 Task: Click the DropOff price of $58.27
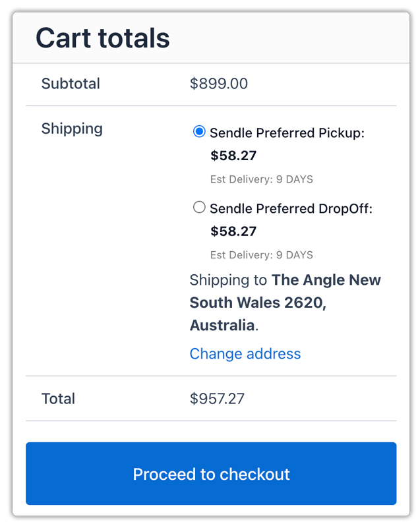click(x=227, y=231)
